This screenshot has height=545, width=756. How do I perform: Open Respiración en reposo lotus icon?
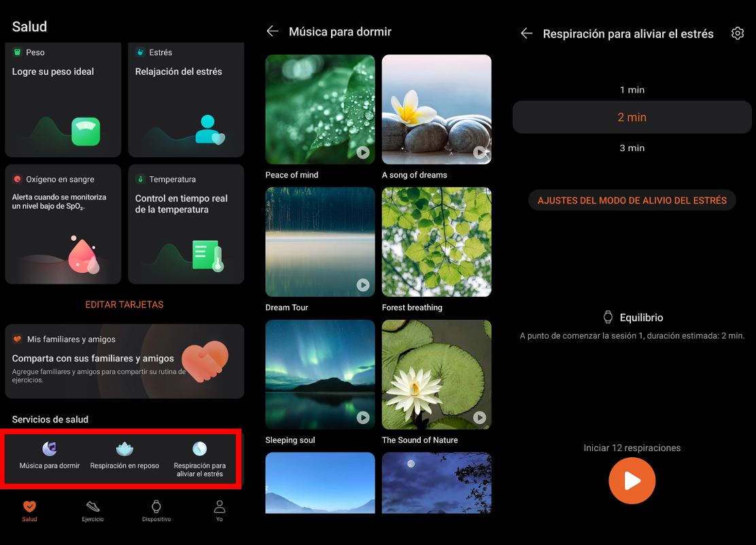click(124, 449)
